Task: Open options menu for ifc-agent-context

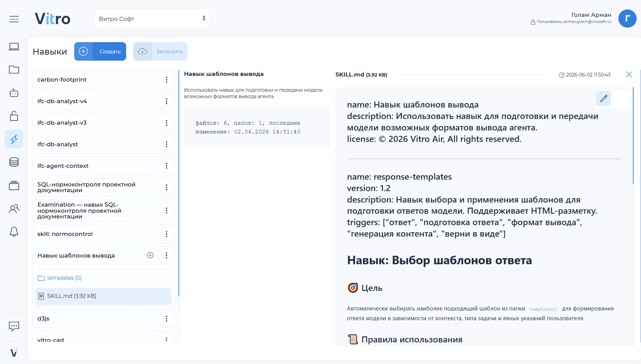Action: (x=166, y=166)
